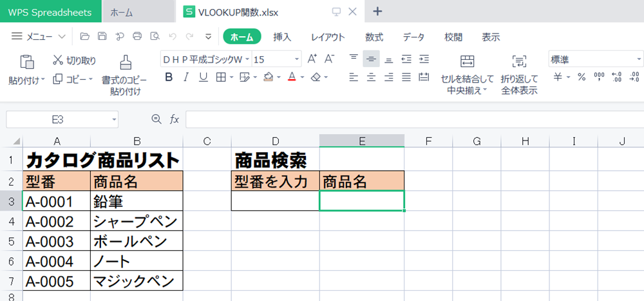644x301 pixels.
Task: Open the font size 15 dropdown
Action: [298, 59]
